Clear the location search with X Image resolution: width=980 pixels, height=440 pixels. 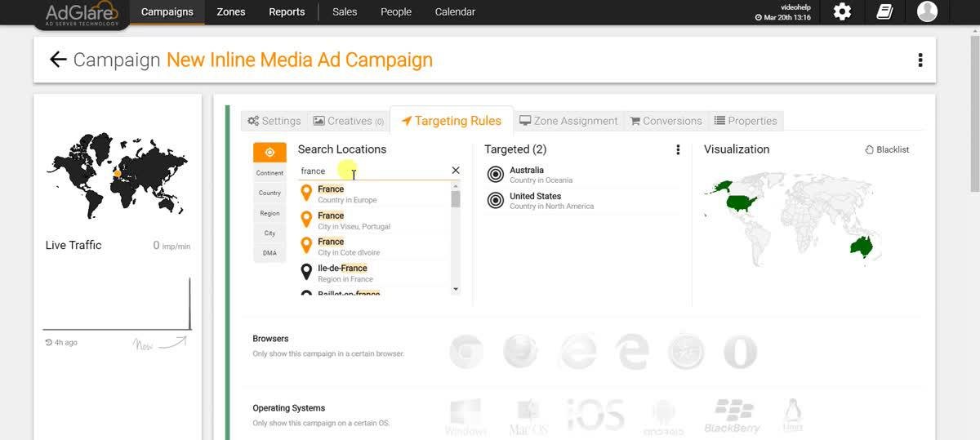coord(456,171)
